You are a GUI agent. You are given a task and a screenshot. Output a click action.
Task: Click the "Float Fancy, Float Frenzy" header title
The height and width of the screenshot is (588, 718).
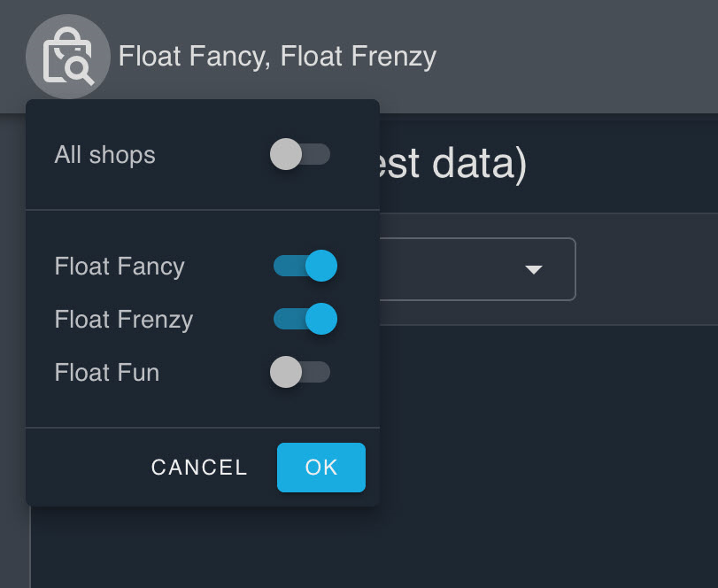pyautogui.click(x=277, y=58)
